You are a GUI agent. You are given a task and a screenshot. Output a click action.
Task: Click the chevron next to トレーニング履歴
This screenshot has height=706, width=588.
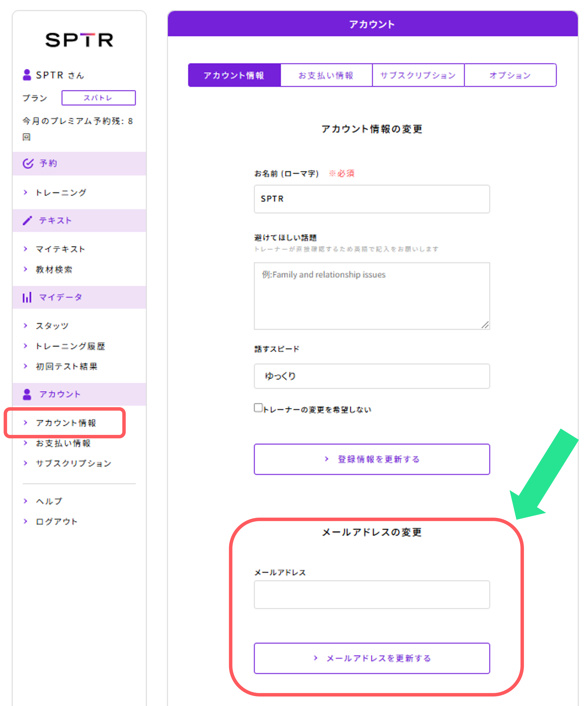point(26,346)
